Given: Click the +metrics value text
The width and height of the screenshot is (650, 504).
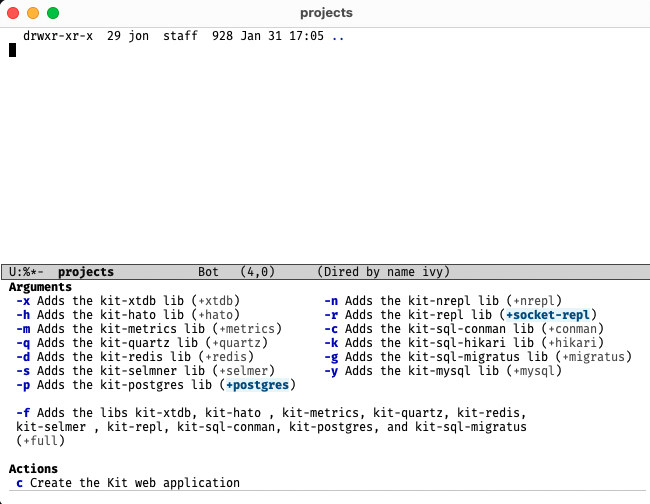Looking at the screenshot, I should (247, 329).
